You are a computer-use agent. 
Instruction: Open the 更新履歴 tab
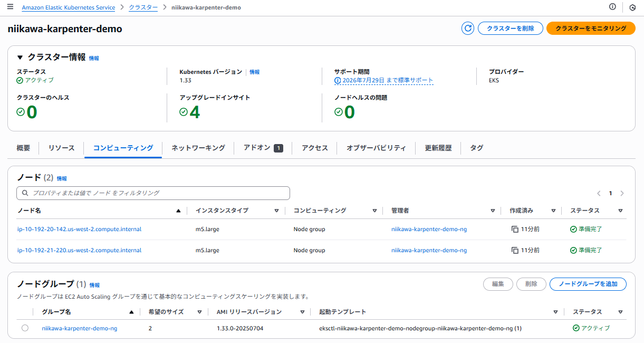tap(438, 148)
